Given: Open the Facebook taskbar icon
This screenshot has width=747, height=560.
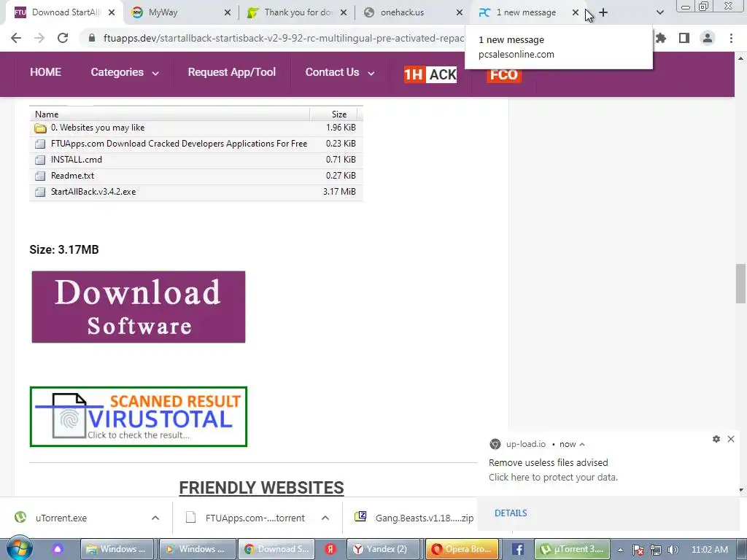Looking at the screenshot, I should pyautogui.click(x=517, y=549).
